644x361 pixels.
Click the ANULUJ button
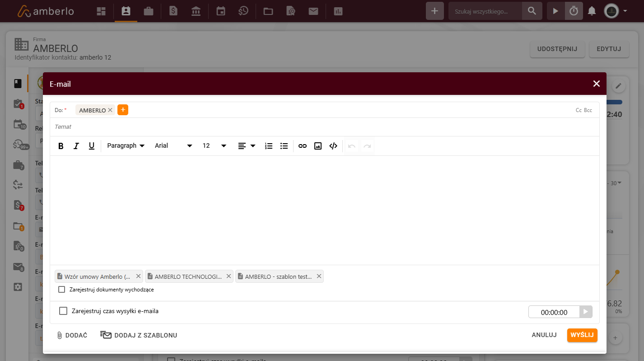tap(544, 335)
